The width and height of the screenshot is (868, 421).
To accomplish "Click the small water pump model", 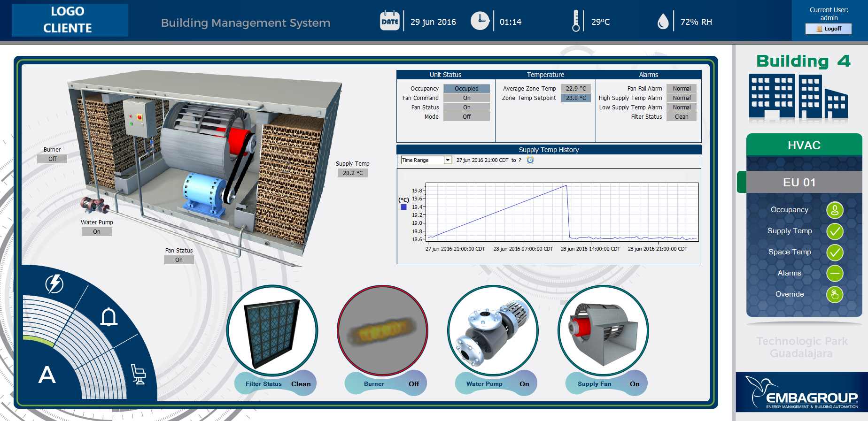I will (x=94, y=205).
